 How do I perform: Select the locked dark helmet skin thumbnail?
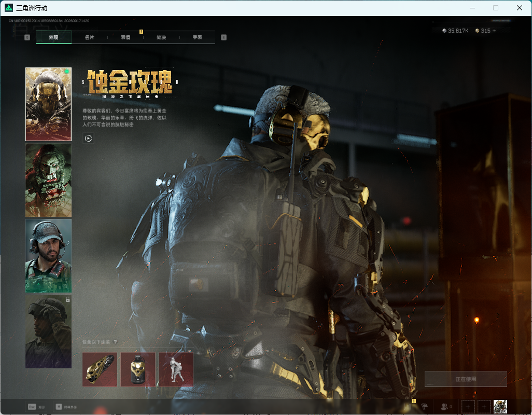49,331
